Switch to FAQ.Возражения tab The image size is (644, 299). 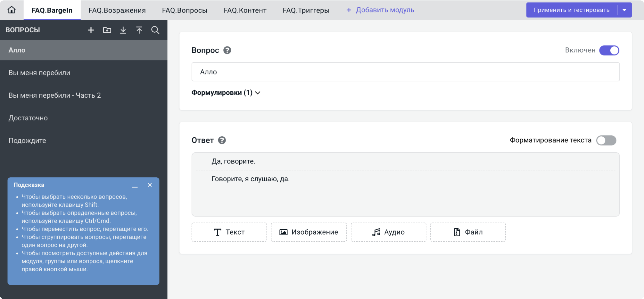[x=117, y=10]
